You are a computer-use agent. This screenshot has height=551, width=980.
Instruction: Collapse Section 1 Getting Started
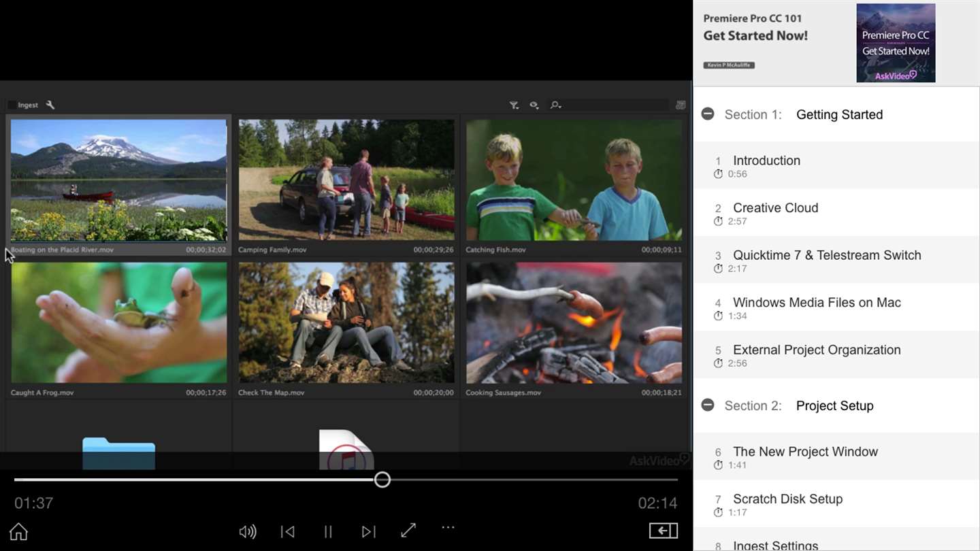pos(708,114)
